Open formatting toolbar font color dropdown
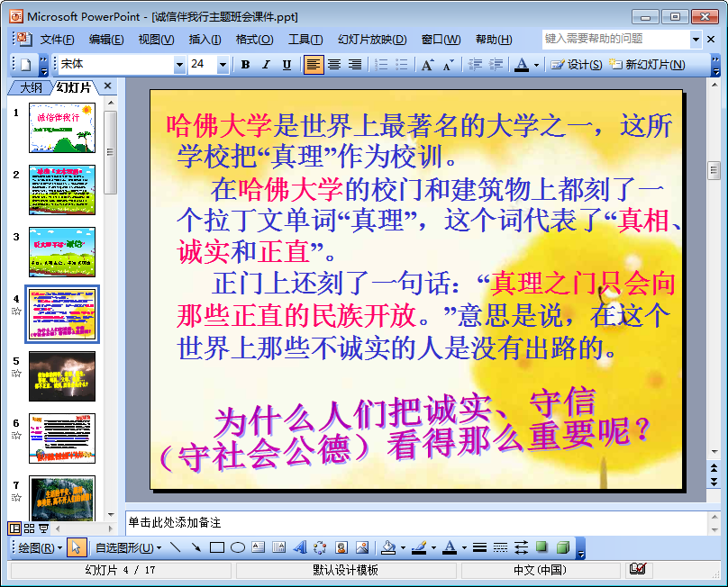 (x=536, y=65)
